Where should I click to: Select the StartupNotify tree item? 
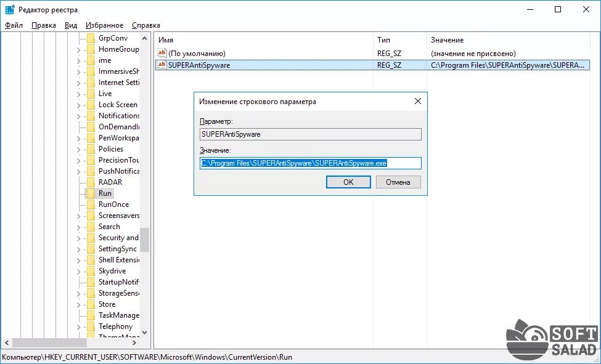click(x=118, y=282)
